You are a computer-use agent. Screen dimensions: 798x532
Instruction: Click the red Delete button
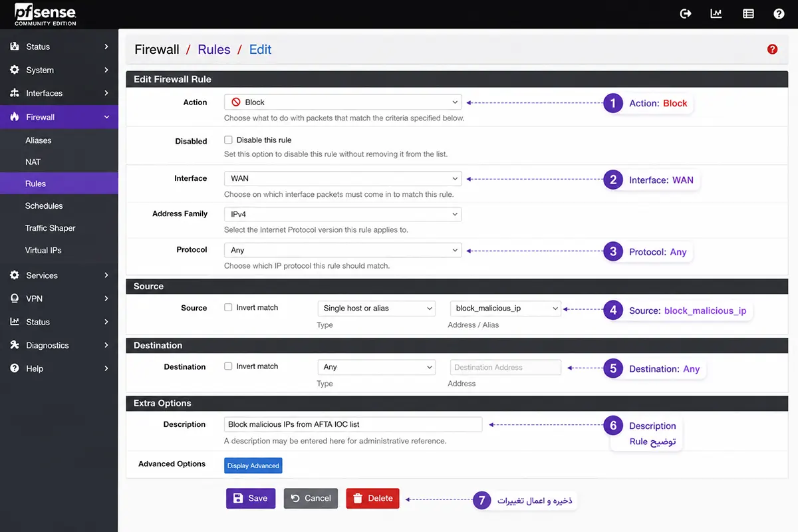(x=372, y=498)
